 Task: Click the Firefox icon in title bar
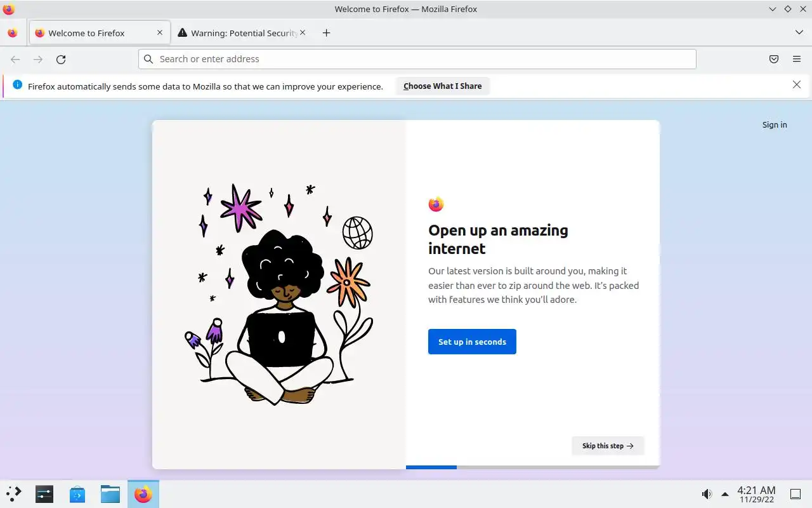(9, 9)
